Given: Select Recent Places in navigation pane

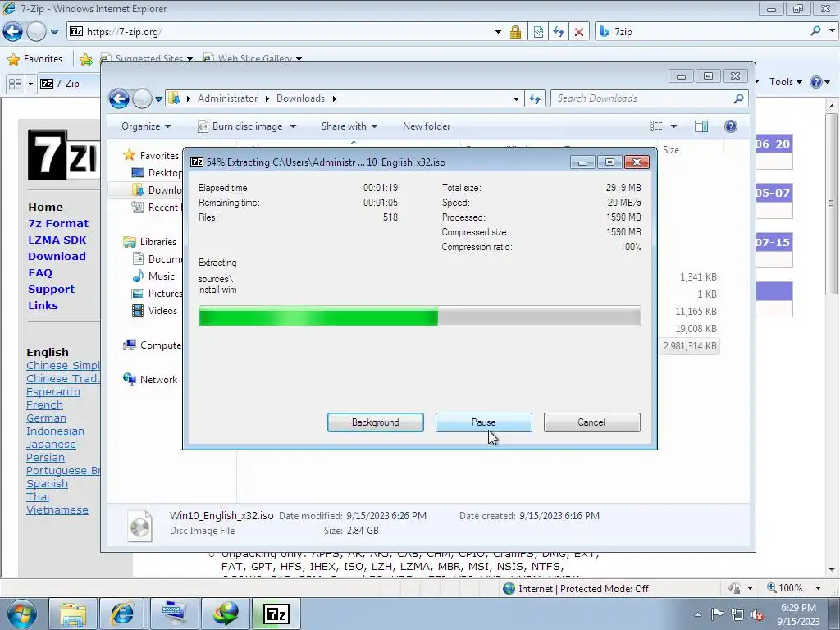Looking at the screenshot, I should pos(157,208).
